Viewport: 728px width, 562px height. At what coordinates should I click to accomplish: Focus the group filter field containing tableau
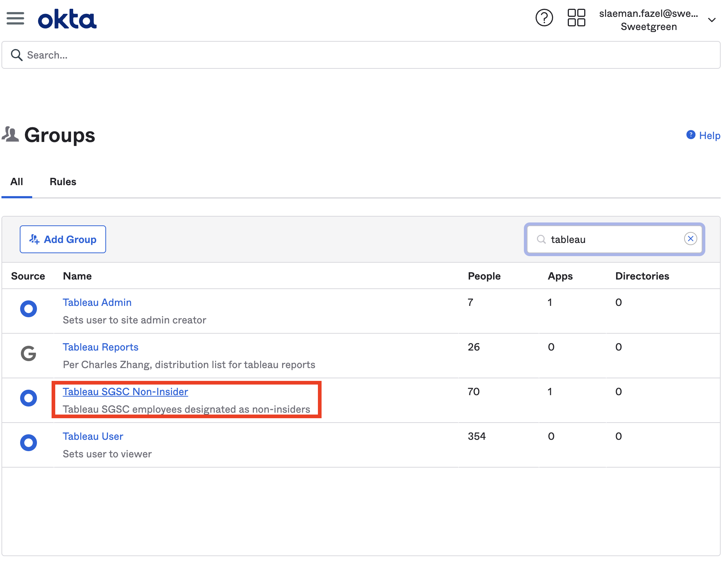coord(615,239)
